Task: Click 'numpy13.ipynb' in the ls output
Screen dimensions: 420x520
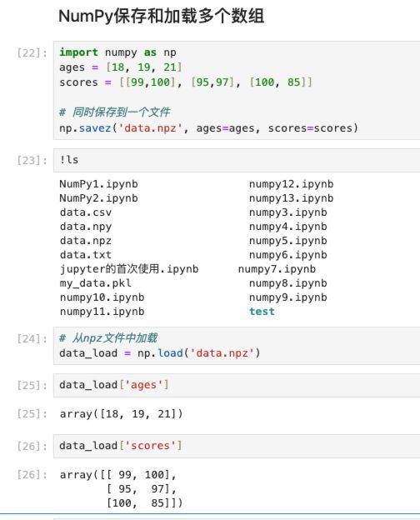Action: pos(292,198)
